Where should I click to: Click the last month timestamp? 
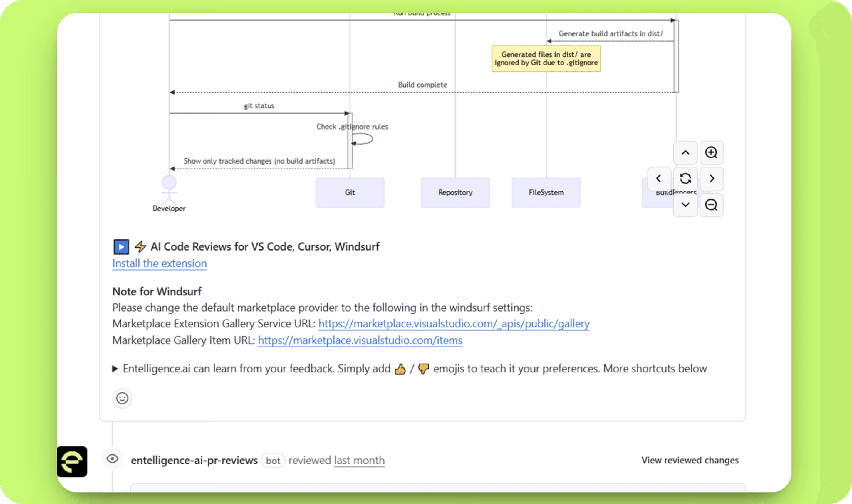(x=359, y=461)
